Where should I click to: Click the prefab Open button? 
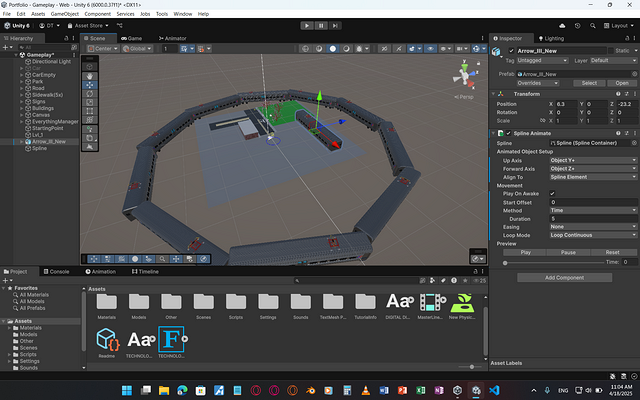(x=622, y=83)
